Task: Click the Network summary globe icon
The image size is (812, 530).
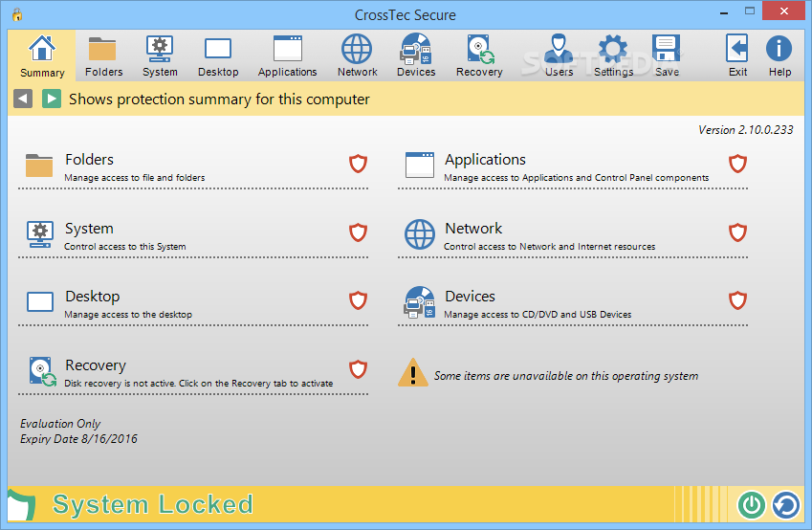Action: pos(420,234)
